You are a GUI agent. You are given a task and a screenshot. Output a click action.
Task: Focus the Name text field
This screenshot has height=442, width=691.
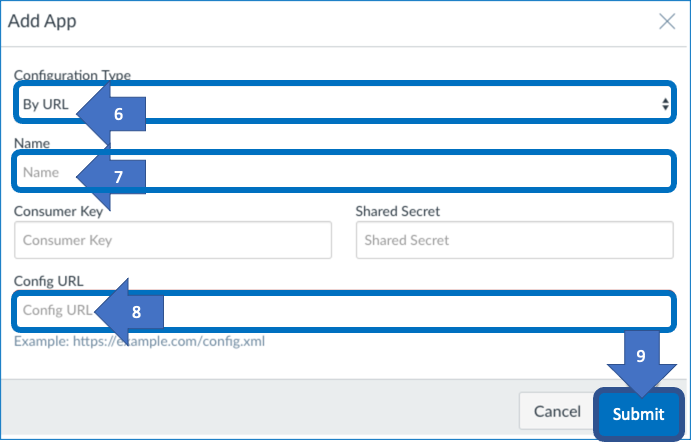(344, 171)
